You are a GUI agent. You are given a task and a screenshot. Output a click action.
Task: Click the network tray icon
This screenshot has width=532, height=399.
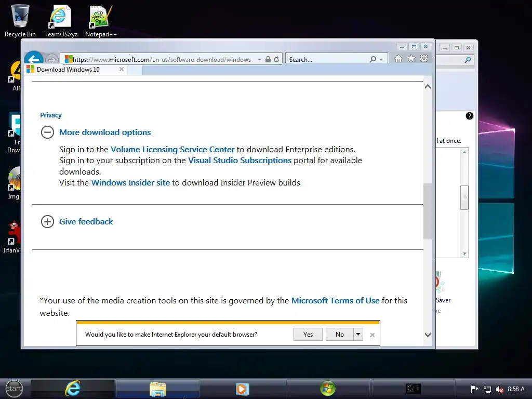[487, 389]
